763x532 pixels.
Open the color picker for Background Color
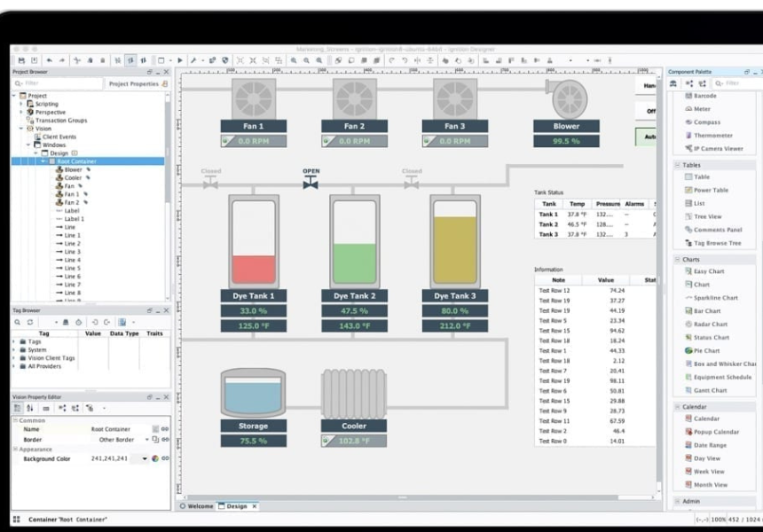pyautogui.click(x=155, y=458)
